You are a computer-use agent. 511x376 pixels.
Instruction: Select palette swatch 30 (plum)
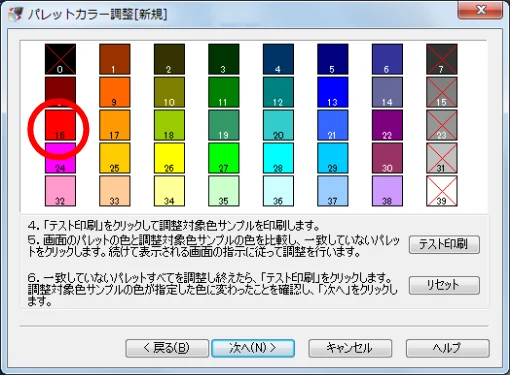pyautogui.click(x=387, y=158)
